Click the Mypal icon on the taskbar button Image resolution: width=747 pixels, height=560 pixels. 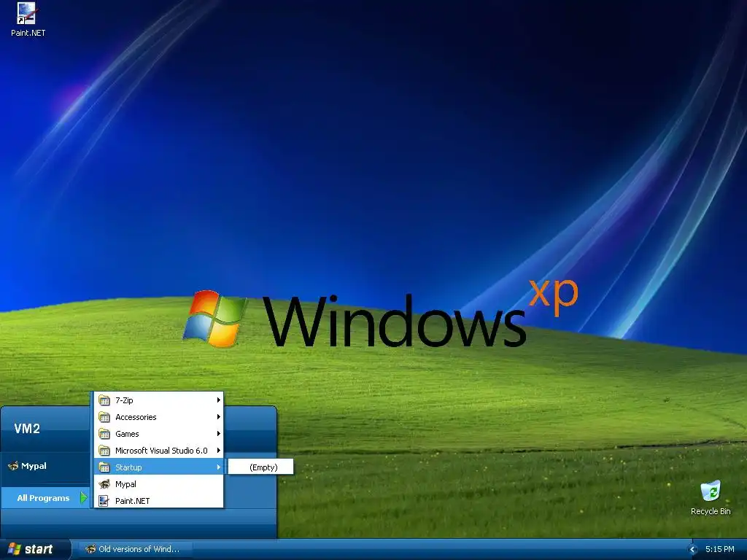tap(90, 549)
